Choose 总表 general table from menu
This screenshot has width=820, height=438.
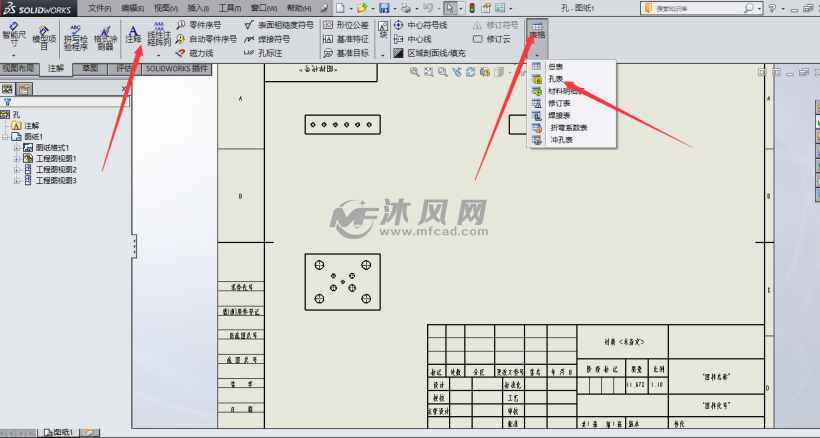tap(572, 66)
